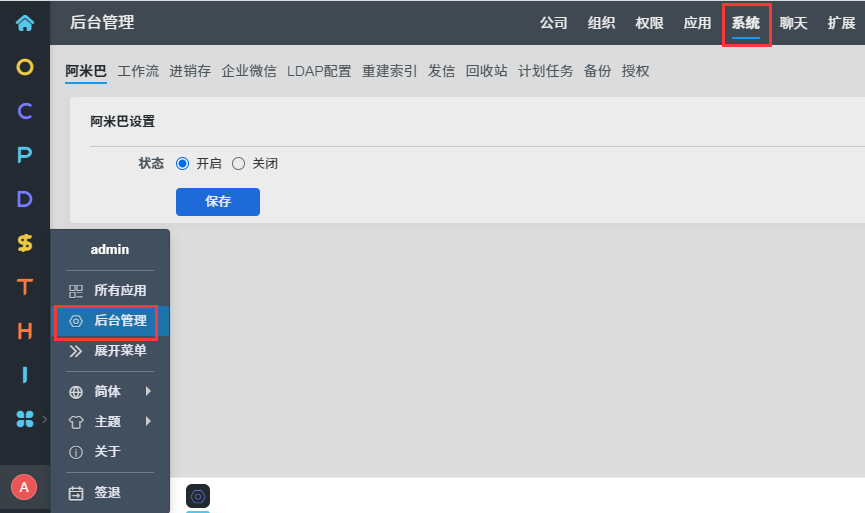
Task: Click the four-leaf apps icon in sidebar
Action: (24, 419)
